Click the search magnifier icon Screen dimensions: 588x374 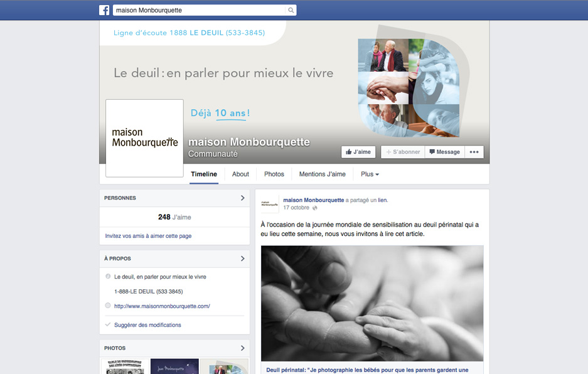291,10
